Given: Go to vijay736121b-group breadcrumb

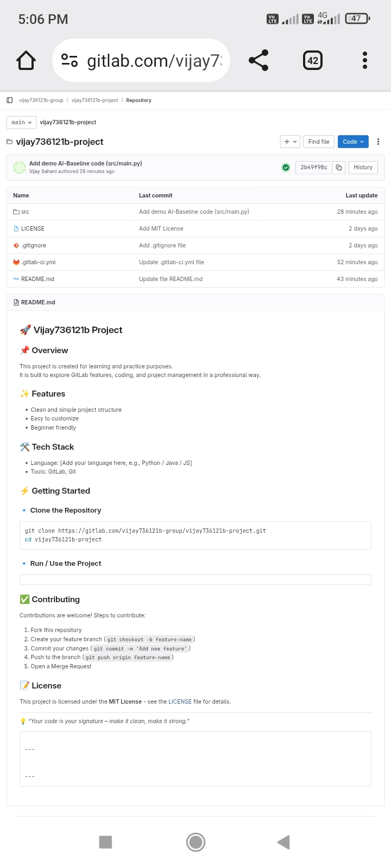Looking at the screenshot, I should (x=41, y=100).
